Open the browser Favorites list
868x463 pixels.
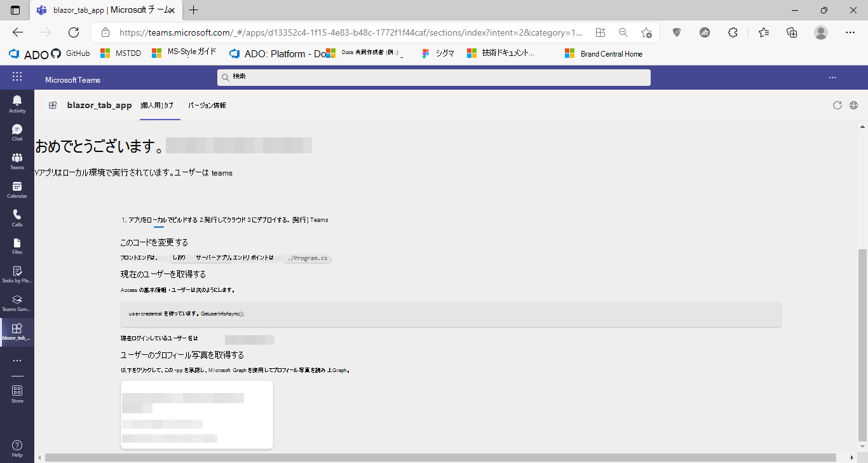point(764,32)
